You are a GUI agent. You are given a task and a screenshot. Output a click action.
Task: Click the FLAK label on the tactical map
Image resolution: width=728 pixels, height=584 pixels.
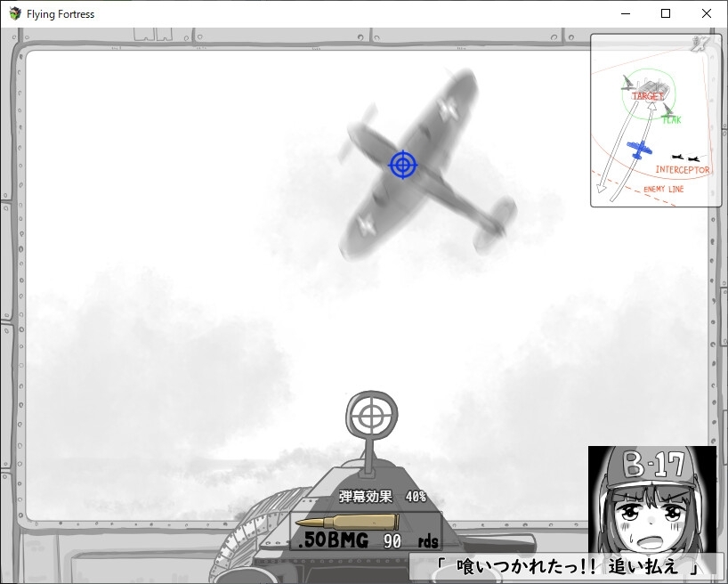(671, 120)
